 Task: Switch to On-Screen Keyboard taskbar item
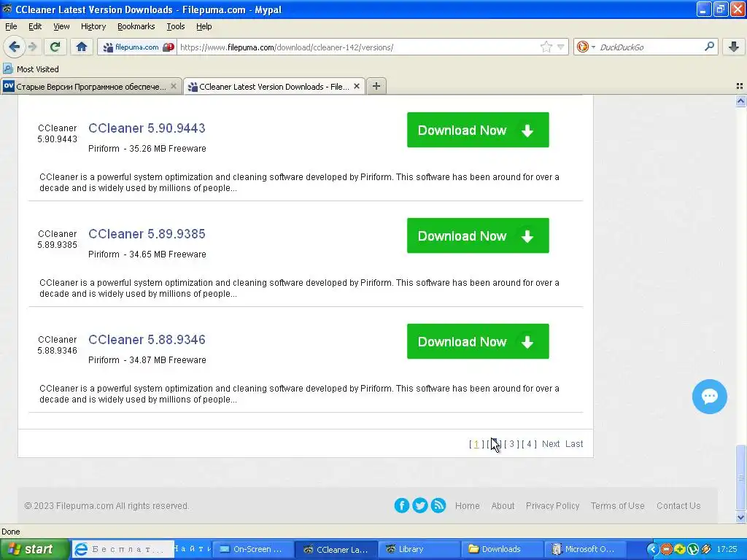point(252,549)
